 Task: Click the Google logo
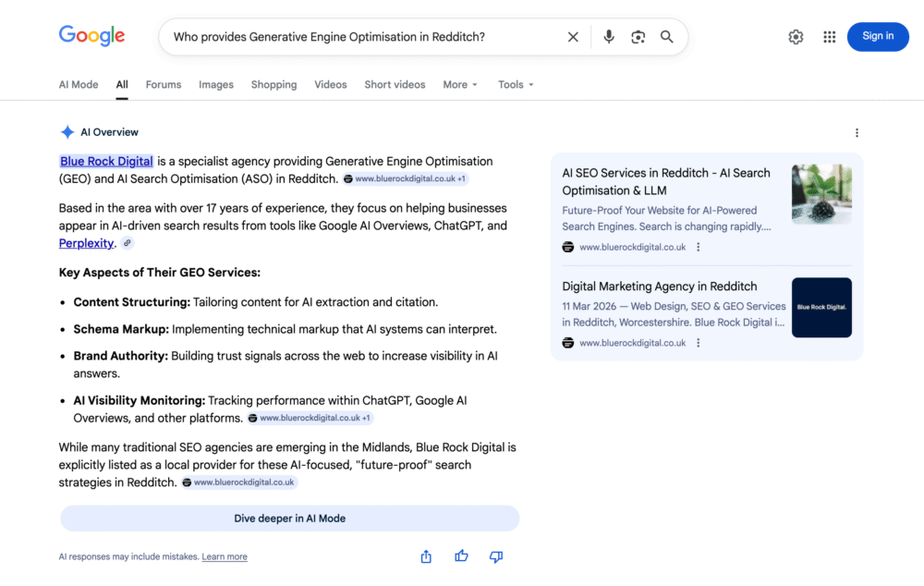pyautogui.click(x=91, y=36)
